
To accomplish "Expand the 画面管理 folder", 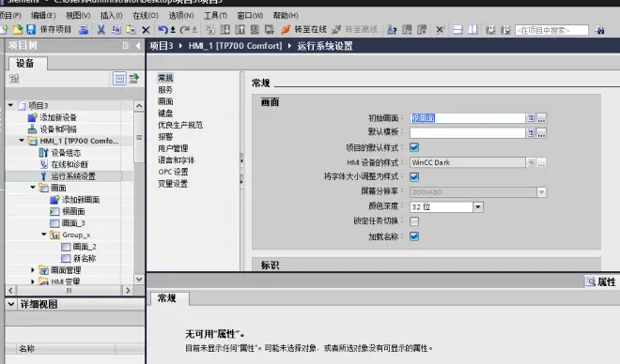I will (33, 270).
